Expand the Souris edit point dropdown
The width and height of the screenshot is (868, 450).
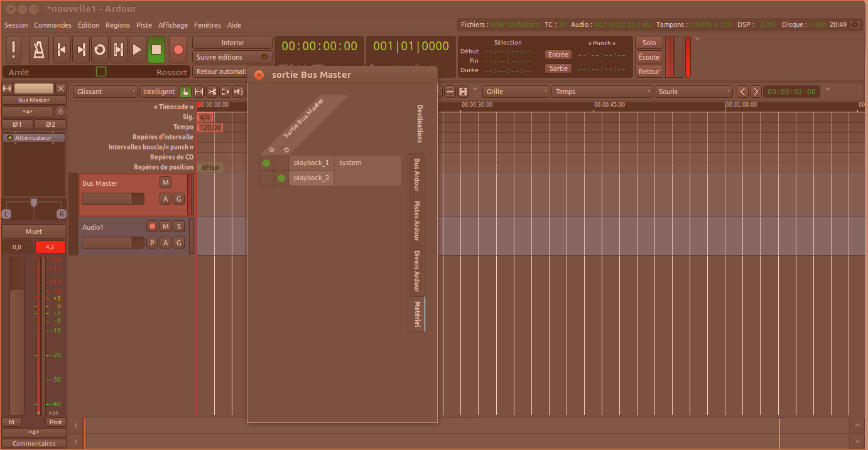pos(693,92)
